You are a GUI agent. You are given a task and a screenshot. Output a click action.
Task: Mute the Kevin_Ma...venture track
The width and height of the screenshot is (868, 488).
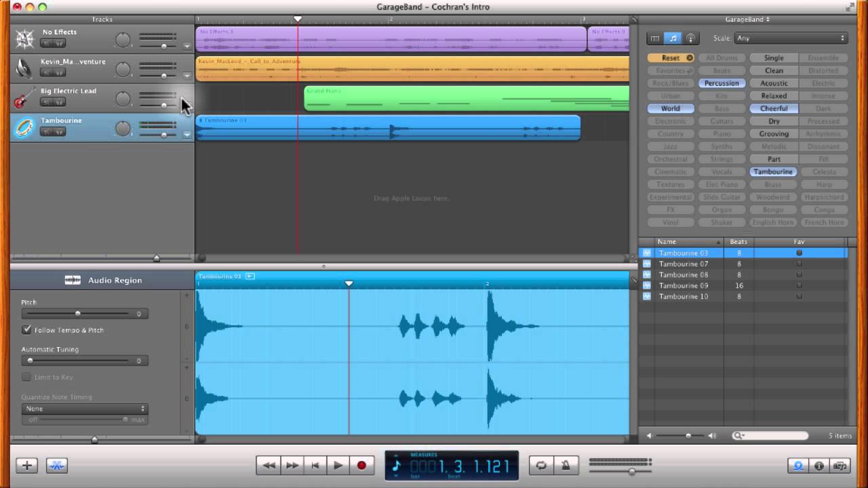[x=46, y=73]
